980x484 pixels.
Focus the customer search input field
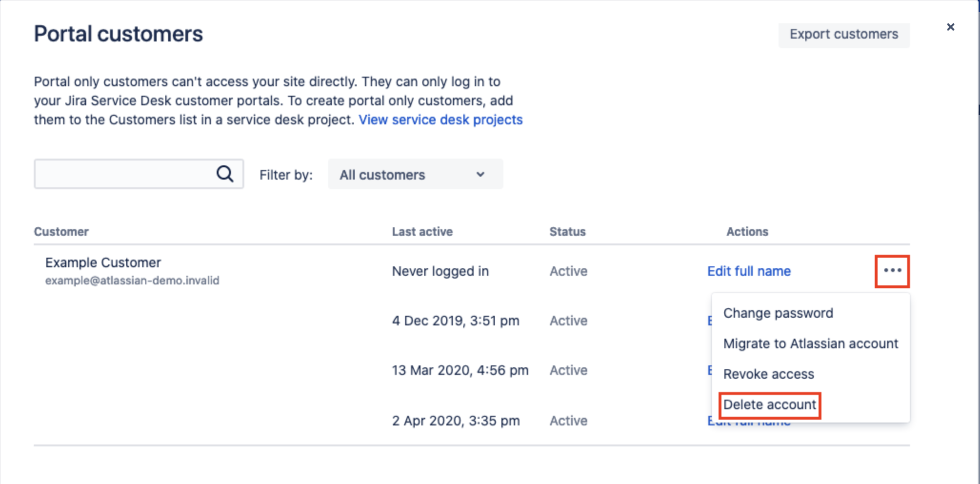(x=124, y=174)
